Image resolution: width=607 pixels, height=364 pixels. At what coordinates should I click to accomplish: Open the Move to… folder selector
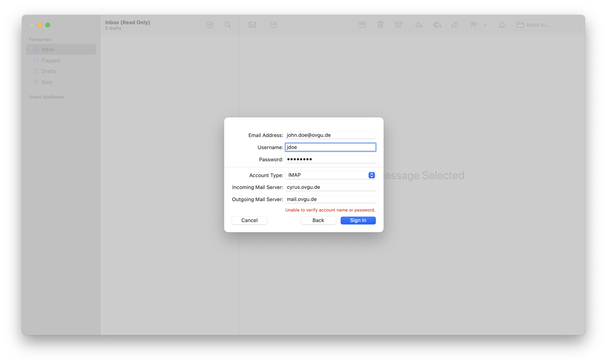(x=547, y=25)
